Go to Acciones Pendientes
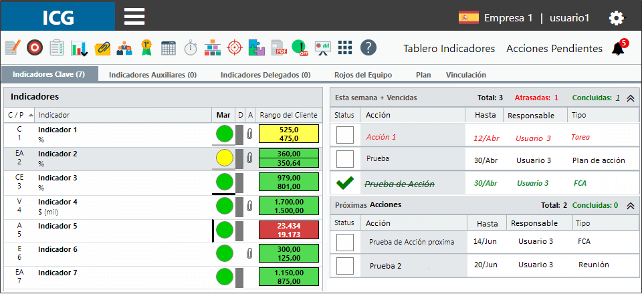The image size is (644, 296). pos(554,49)
